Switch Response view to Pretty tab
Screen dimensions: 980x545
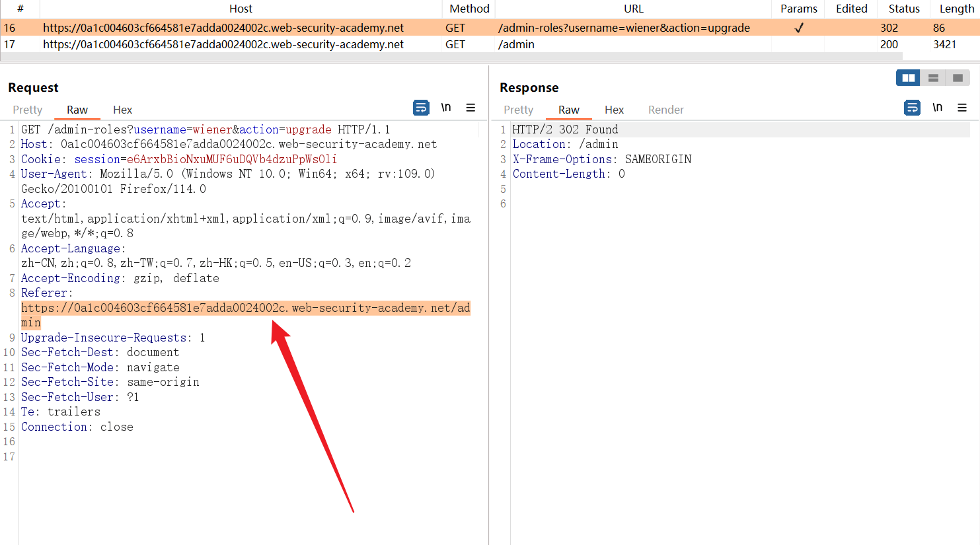pyautogui.click(x=519, y=110)
